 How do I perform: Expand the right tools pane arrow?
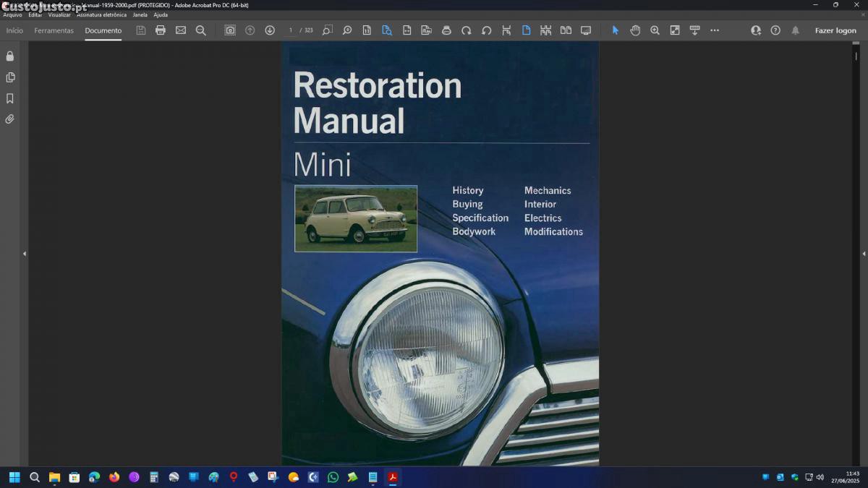(x=864, y=254)
